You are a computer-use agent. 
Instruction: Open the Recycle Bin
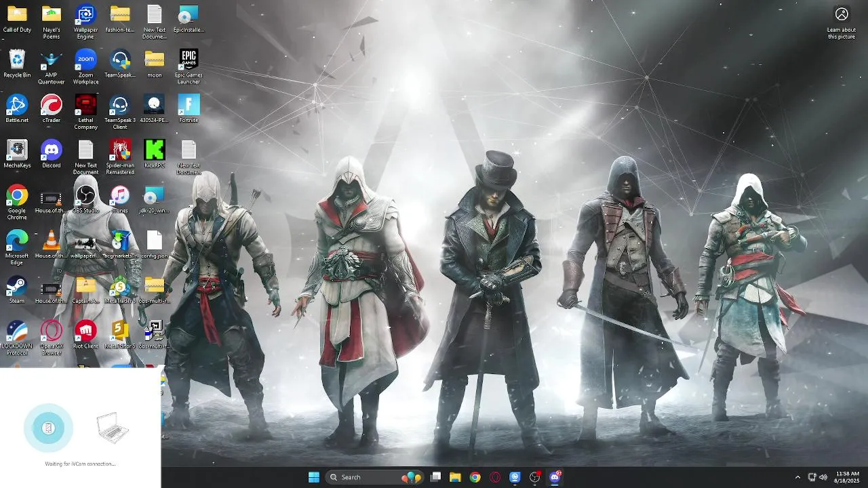pos(17,64)
